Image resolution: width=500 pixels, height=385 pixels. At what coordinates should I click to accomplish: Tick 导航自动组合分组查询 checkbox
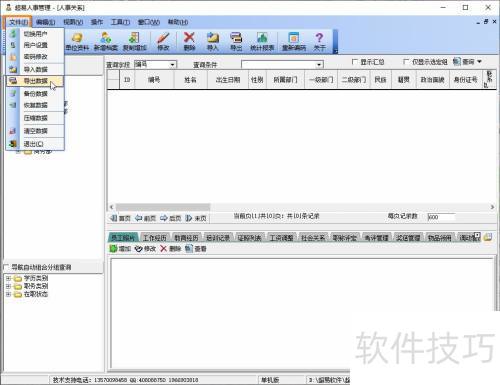(6, 267)
